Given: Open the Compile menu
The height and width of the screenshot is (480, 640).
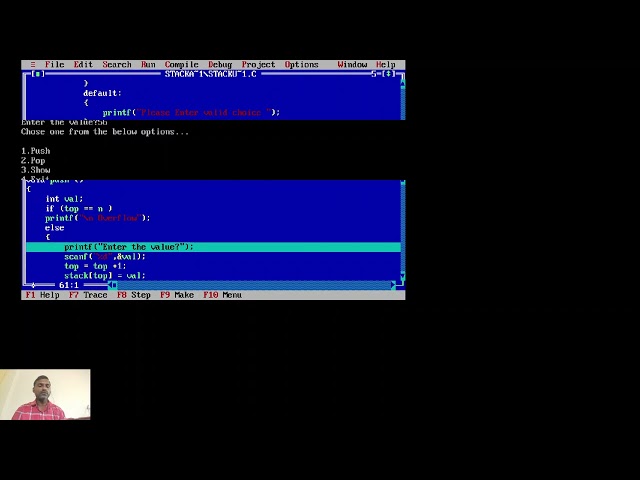Looking at the screenshot, I should pyautogui.click(x=182, y=64).
